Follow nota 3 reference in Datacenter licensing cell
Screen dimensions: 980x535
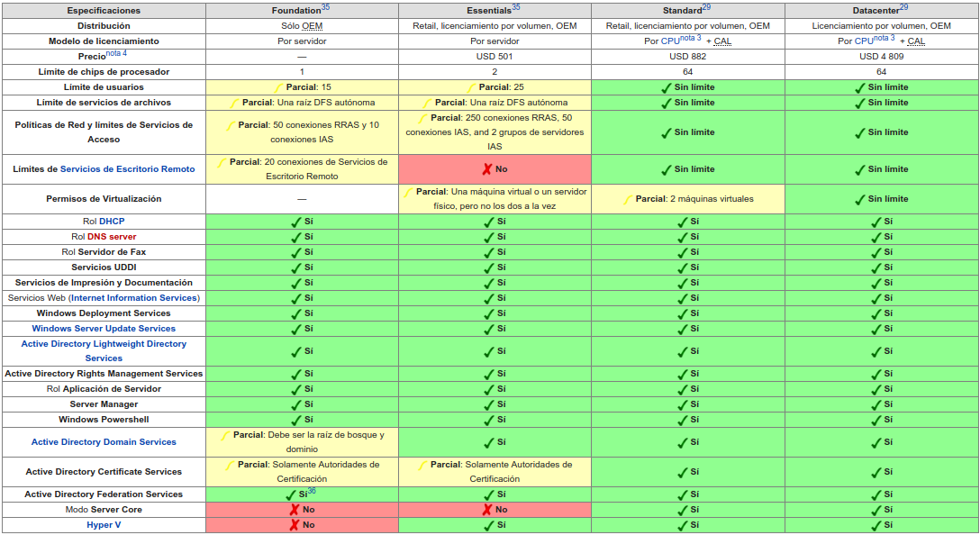885,38
